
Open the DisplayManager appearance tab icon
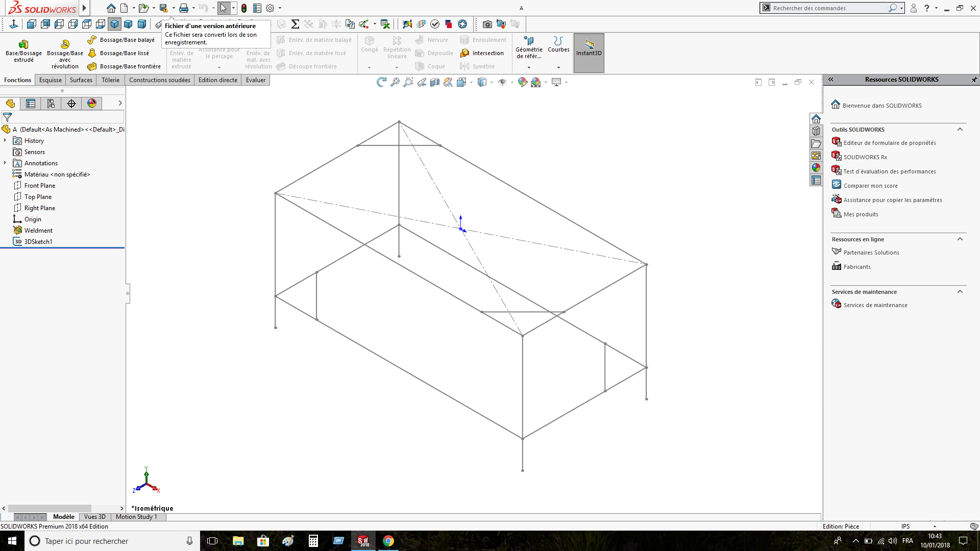point(92,104)
